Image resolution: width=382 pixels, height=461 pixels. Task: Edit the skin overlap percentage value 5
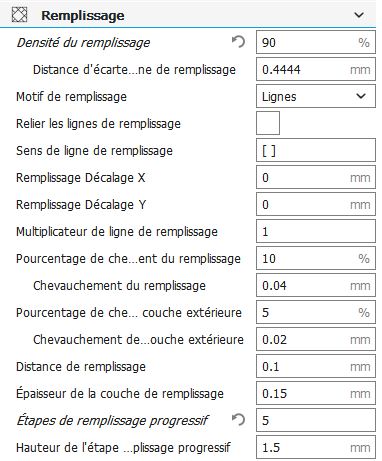[x=316, y=312]
